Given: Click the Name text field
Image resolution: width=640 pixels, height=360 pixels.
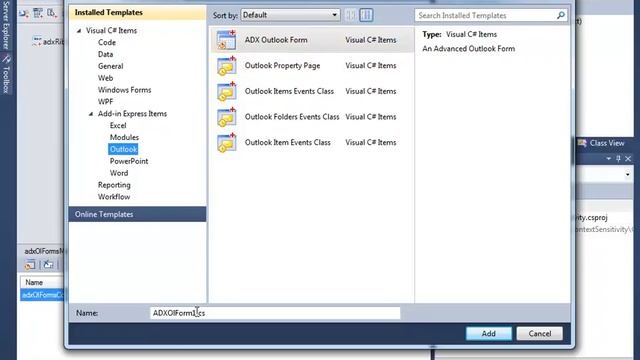Looking at the screenshot, I should [275, 313].
